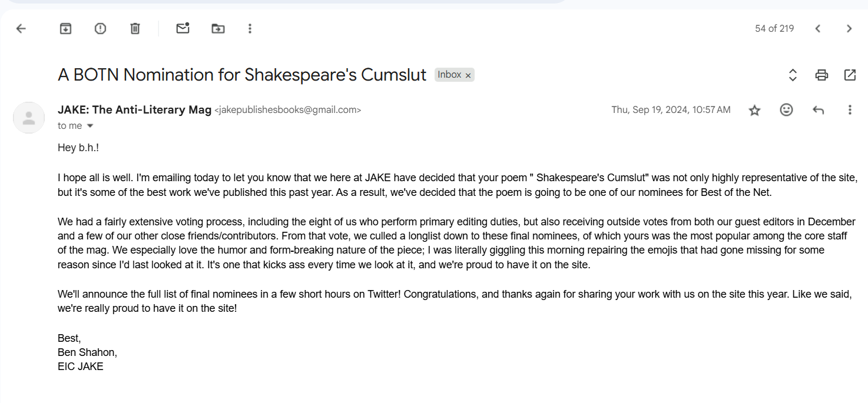Star this message from JAKE
The width and height of the screenshot is (868, 403).
pos(754,110)
